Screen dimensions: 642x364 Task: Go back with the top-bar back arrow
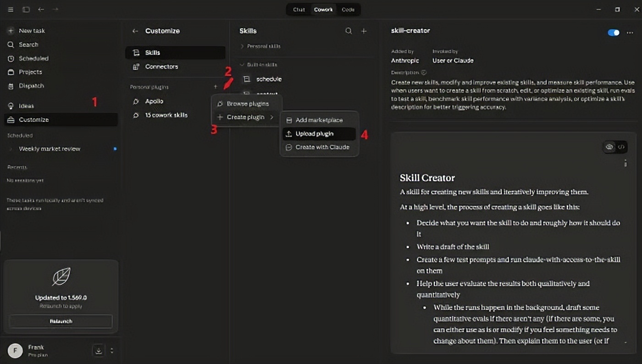(x=41, y=10)
